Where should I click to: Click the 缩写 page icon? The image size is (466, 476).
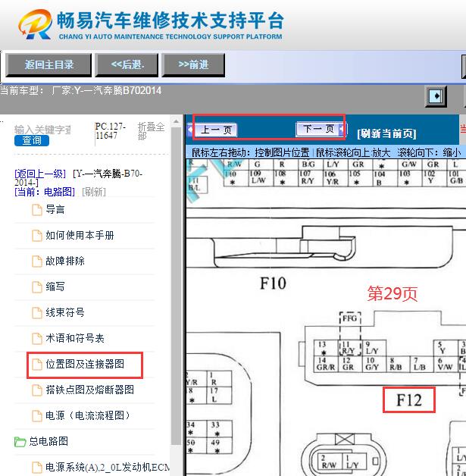point(37,287)
